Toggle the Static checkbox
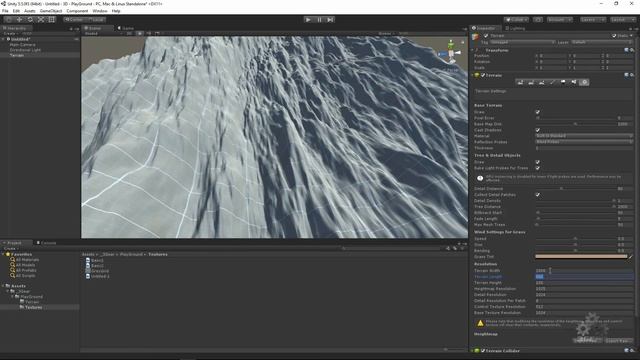The width and height of the screenshot is (640, 360). coord(614,36)
